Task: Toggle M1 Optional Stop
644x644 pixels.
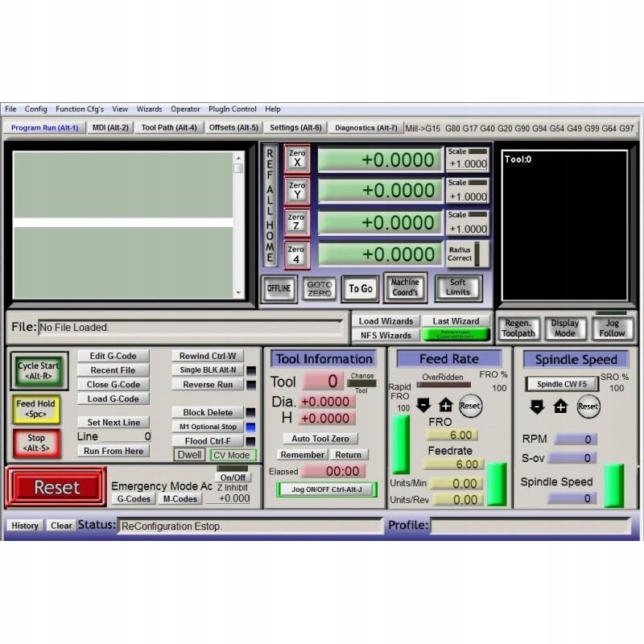Action: point(208,427)
